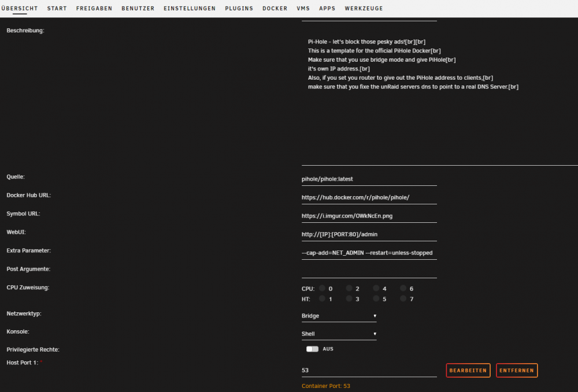Click the 'Privilegierte Rechte:' label
The height and width of the screenshot is (392, 578).
click(x=33, y=349)
